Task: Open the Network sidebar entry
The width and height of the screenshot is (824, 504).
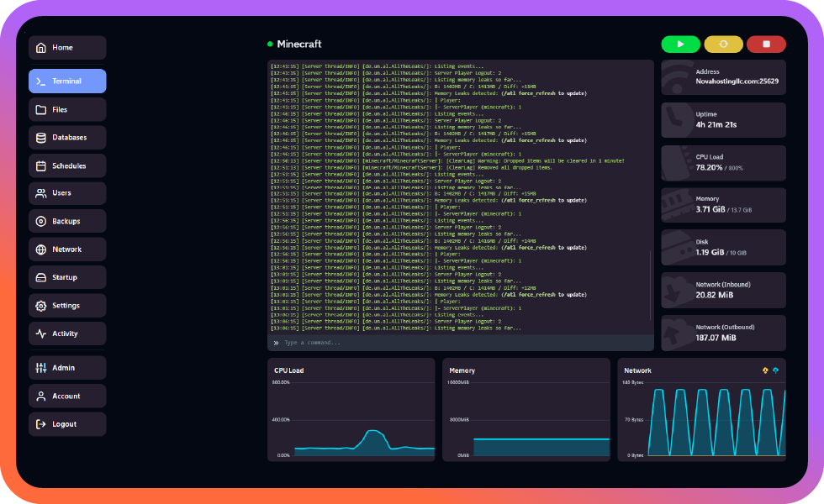Action: coord(67,249)
